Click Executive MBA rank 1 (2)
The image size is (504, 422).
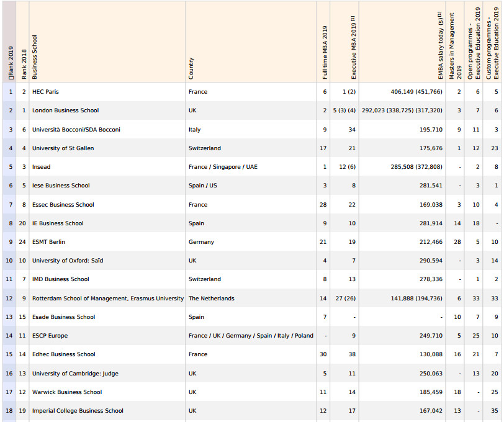pyautogui.click(x=349, y=92)
